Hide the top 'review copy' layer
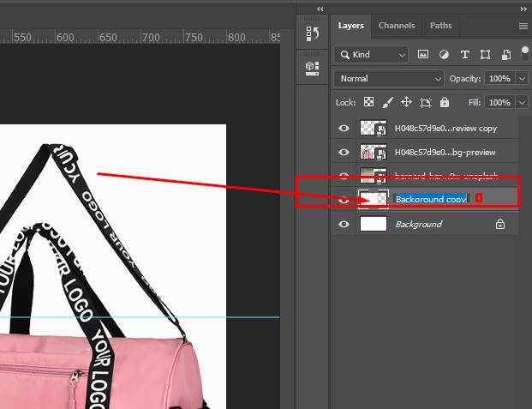 point(344,129)
